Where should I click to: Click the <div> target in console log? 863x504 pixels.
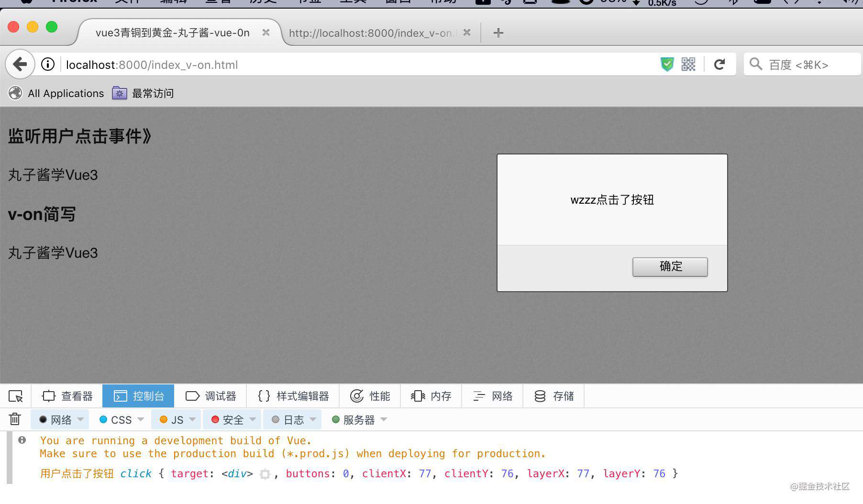coord(237,474)
